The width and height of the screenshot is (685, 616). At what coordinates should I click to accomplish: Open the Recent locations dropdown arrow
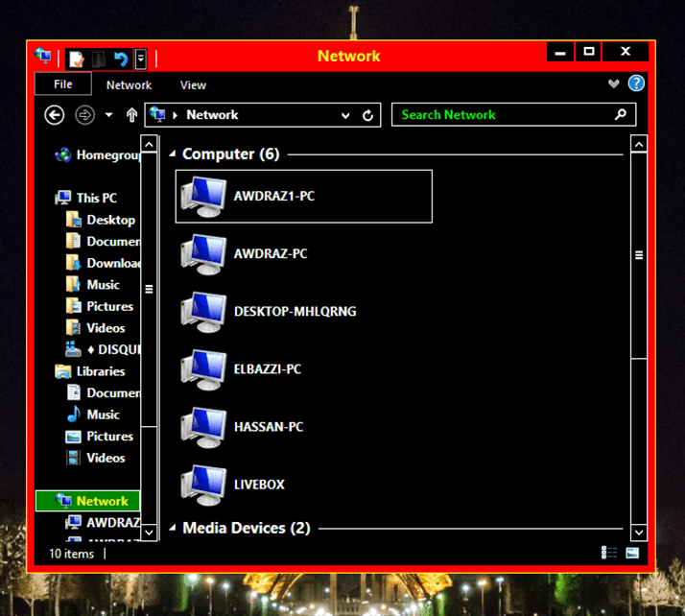[108, 115]
